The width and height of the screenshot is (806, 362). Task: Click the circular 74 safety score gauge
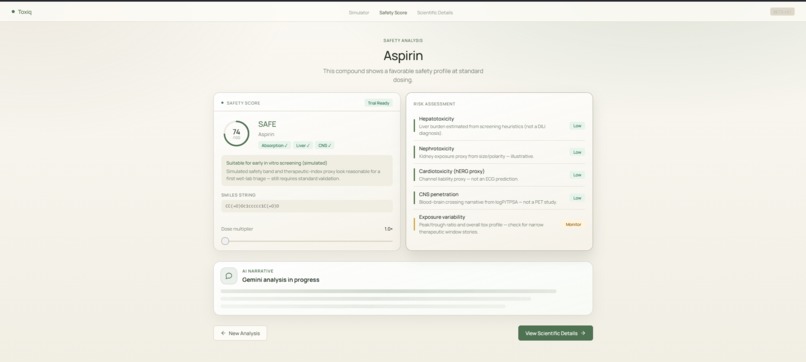[x=236, y=134]
